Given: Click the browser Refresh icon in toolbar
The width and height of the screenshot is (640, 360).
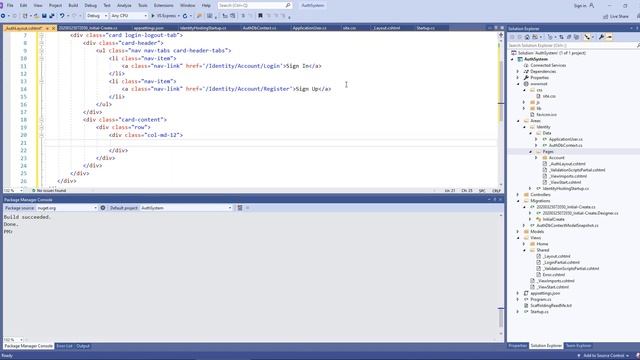Looking at the screenshot, I should [x=185, y=16].
